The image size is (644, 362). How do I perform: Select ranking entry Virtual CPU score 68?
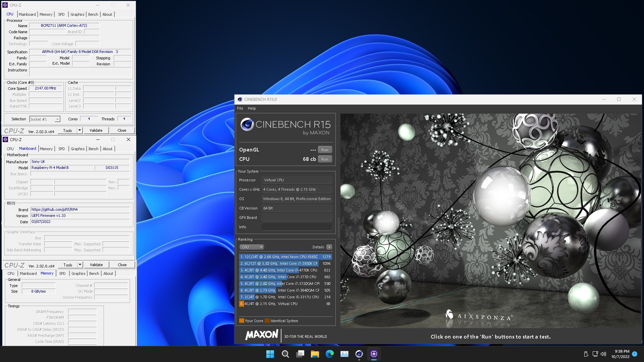pyautogui.click(x=285, y=304)
